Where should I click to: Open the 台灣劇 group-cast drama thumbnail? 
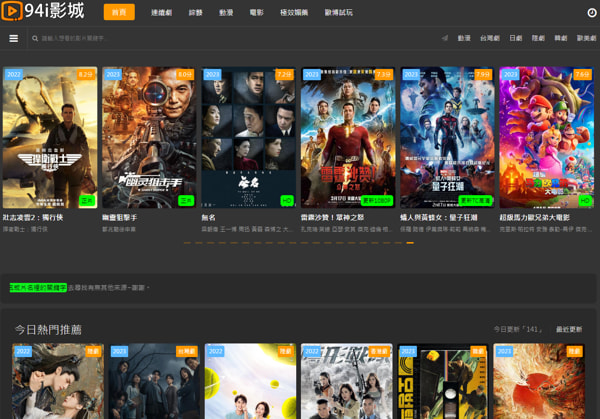(154, 381)
